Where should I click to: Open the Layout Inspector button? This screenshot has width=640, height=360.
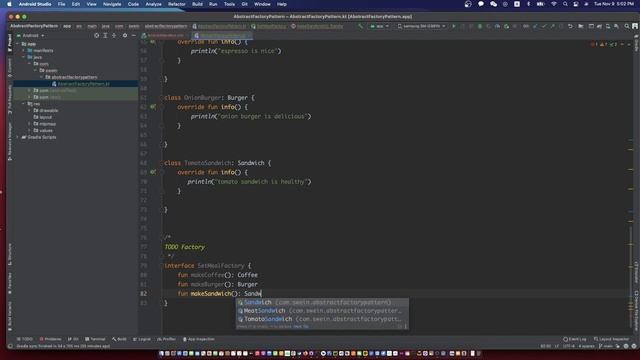pyautogui.click(x=611, y=339)
